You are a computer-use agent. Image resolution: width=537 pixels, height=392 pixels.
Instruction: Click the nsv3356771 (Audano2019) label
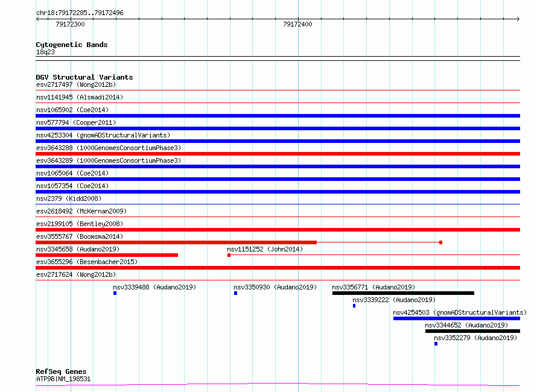tap(373, 287)
